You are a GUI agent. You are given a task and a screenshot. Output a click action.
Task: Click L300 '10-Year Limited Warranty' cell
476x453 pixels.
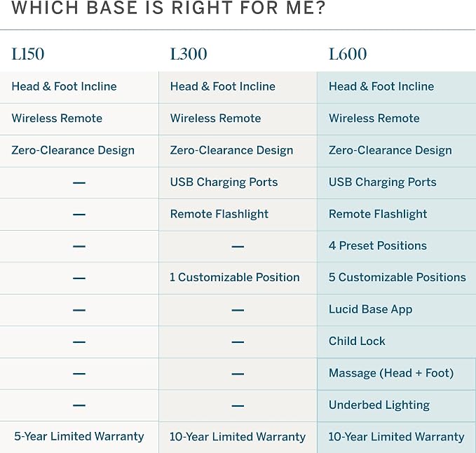coord(238,437)
